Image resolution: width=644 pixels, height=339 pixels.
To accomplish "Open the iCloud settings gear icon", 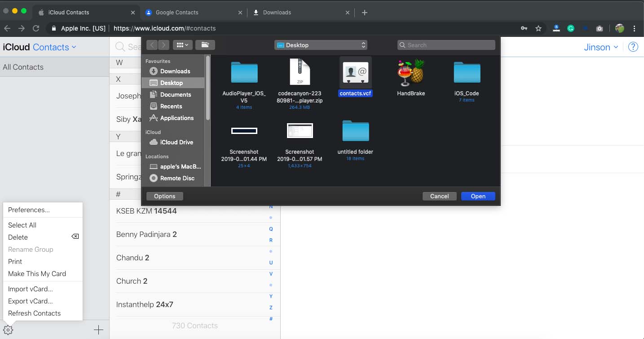I will click(x=8, y=330).
